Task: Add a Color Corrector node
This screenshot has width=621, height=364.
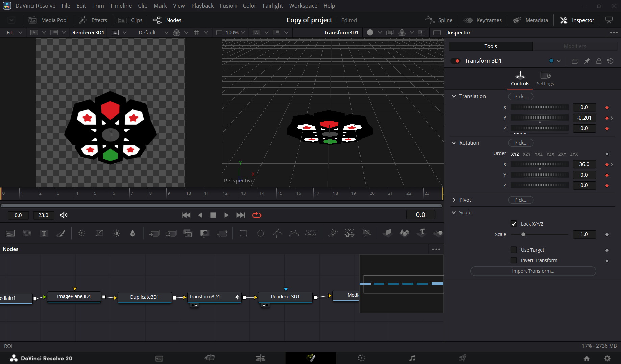Action: (82, 233)
